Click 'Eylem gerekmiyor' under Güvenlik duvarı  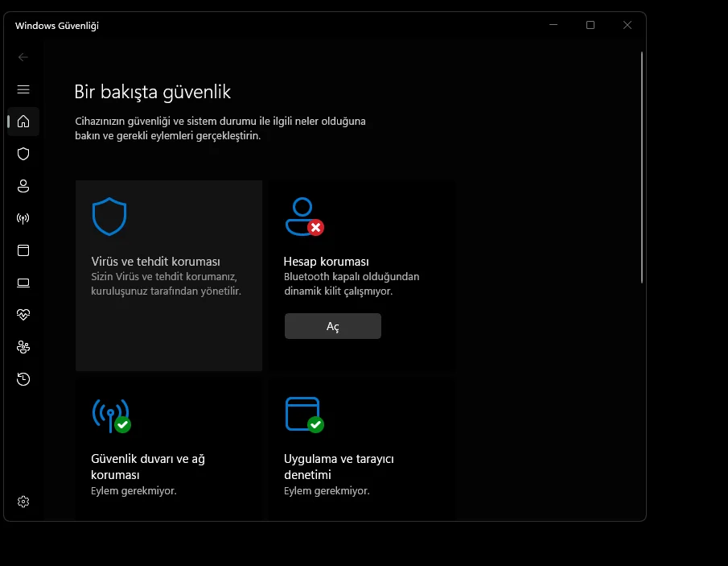(134, 491)
